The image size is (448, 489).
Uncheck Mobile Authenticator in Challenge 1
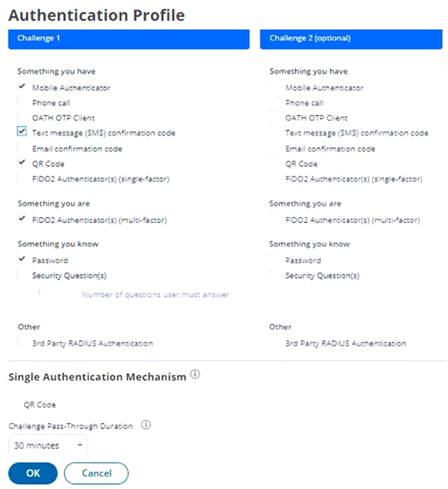tap(22, 87)
